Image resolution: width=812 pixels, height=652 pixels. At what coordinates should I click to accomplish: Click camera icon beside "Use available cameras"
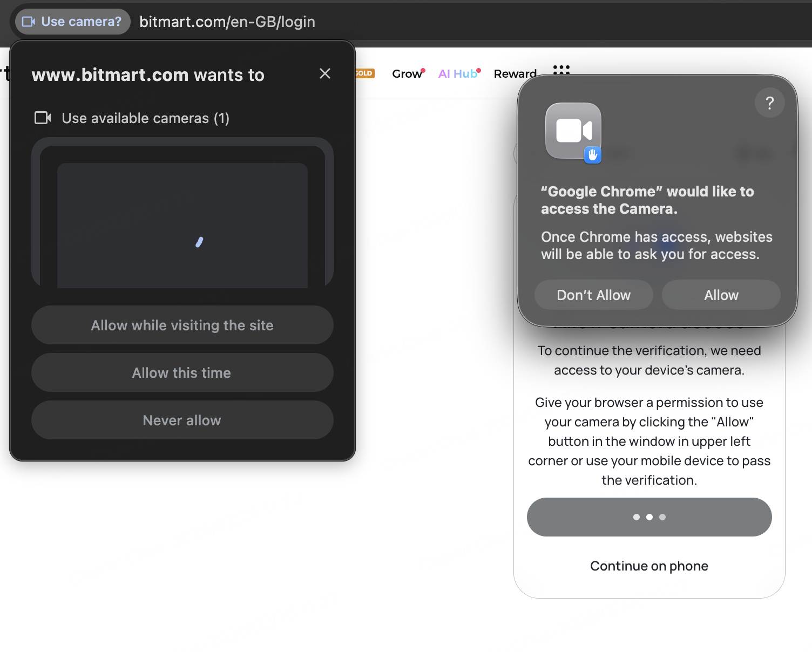click(x=43, y=118)
